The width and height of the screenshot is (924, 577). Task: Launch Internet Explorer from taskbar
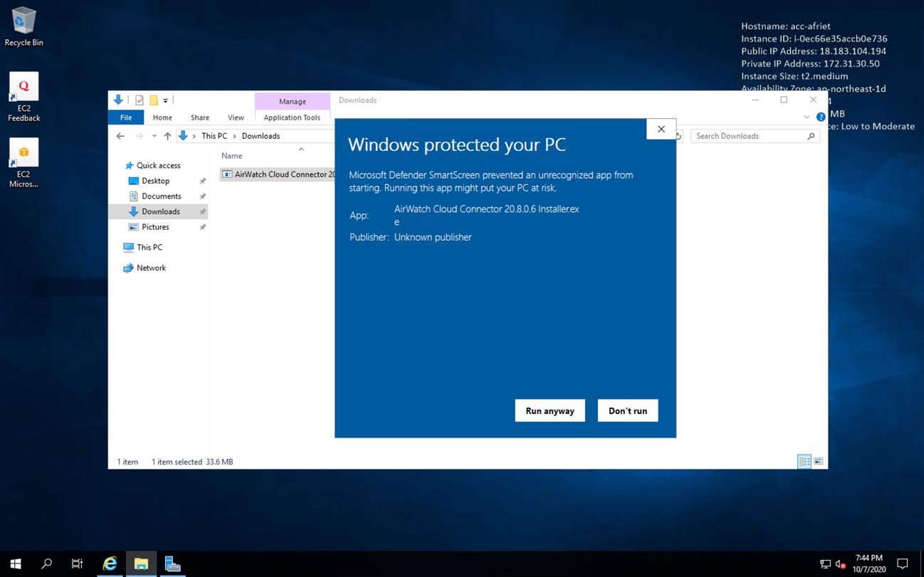point(110,563)
